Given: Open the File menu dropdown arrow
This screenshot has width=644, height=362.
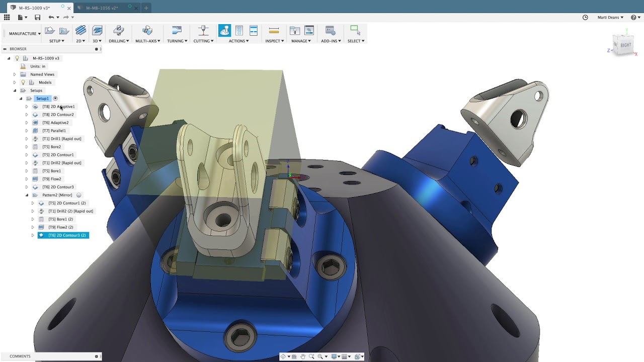Looking at the screenshot, I should (x=26, y=18).
